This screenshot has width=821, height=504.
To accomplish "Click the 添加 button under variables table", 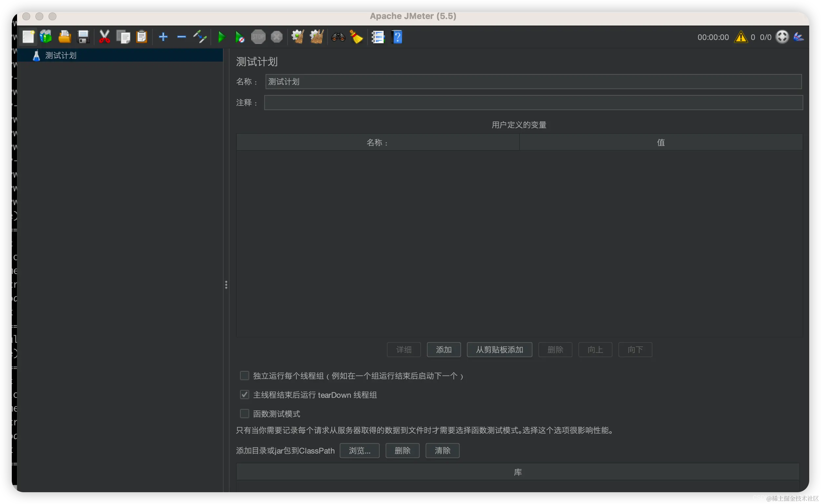I will [444, 350].
